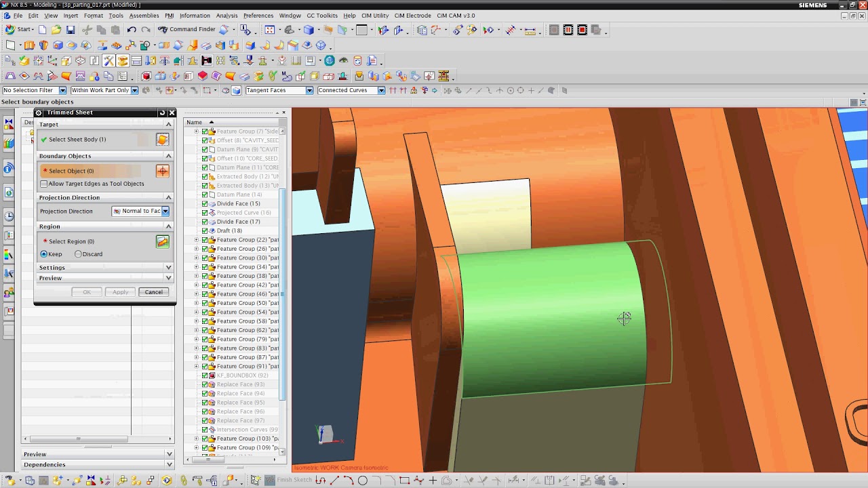Click the Select Object crosshair icon

pyautogui.click(x=162, y=171)
